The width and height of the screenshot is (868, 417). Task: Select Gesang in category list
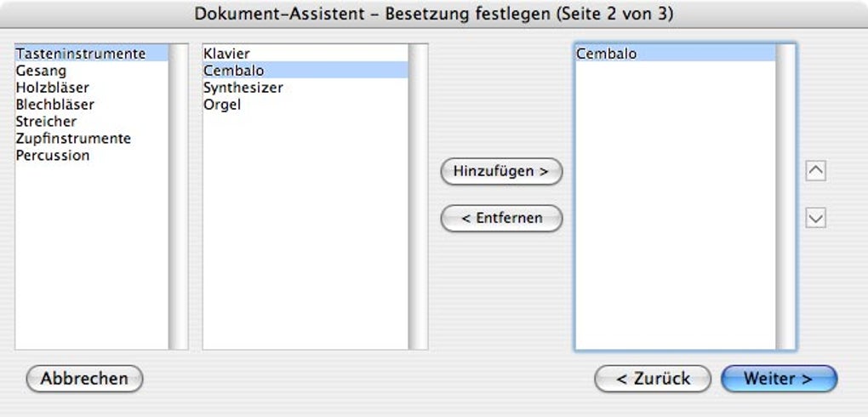(x=41, y=71)
